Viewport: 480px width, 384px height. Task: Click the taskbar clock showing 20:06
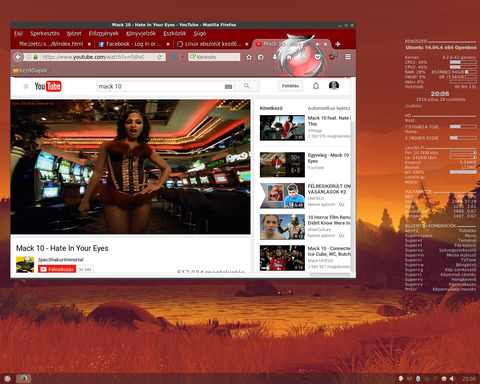[x=469, y=379]
